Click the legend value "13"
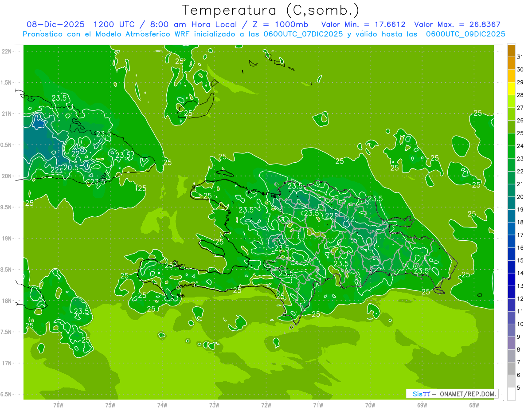532x411 pixels. [520, 286]
